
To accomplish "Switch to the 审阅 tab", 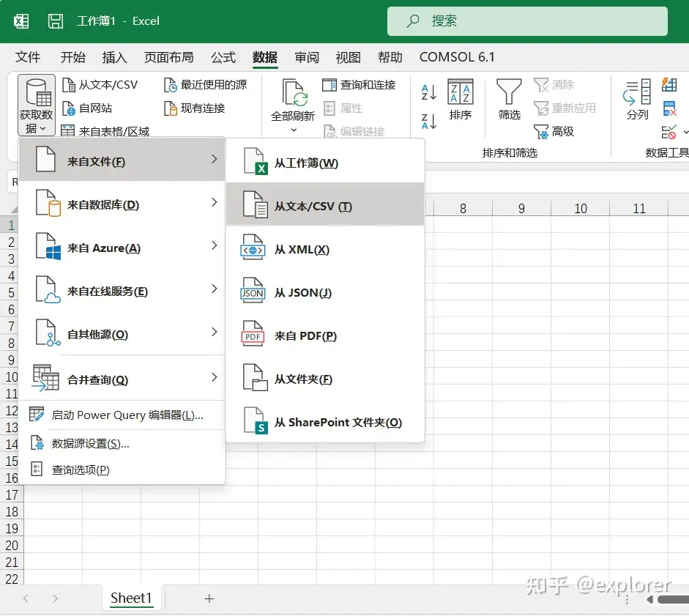I will coord(307,57).
